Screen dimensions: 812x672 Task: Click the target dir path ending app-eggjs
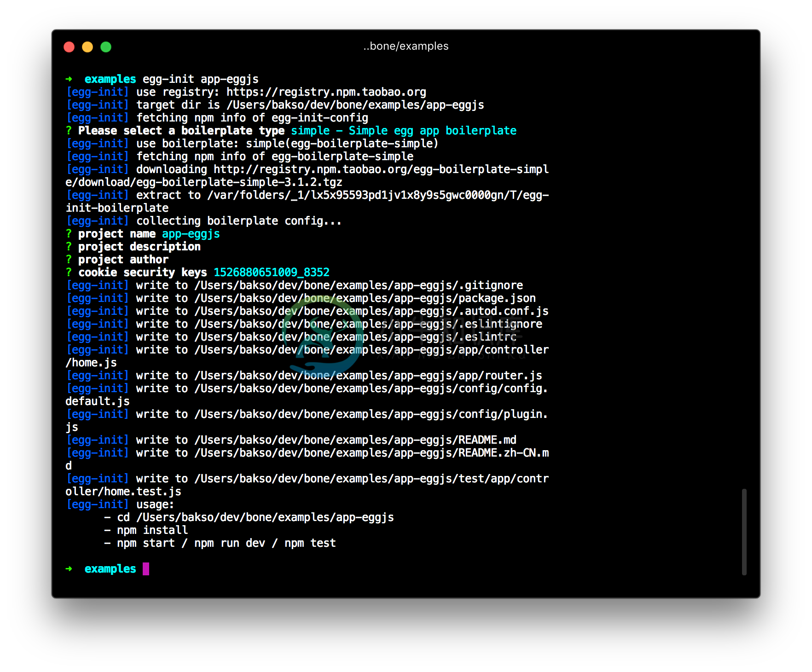pyautogui.click(x=355, y=105)
